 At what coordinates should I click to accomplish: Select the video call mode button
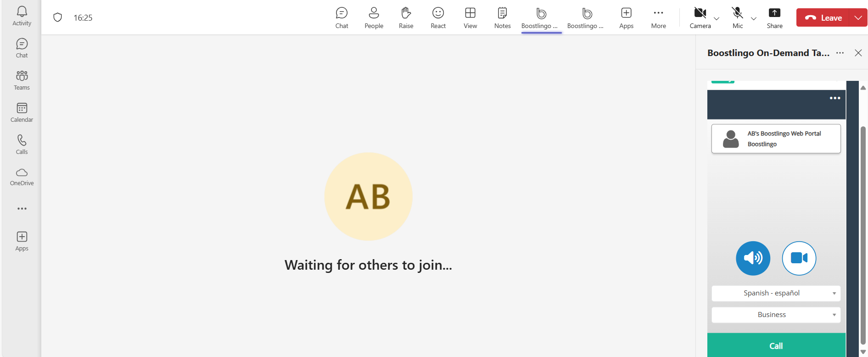[799, 258]
